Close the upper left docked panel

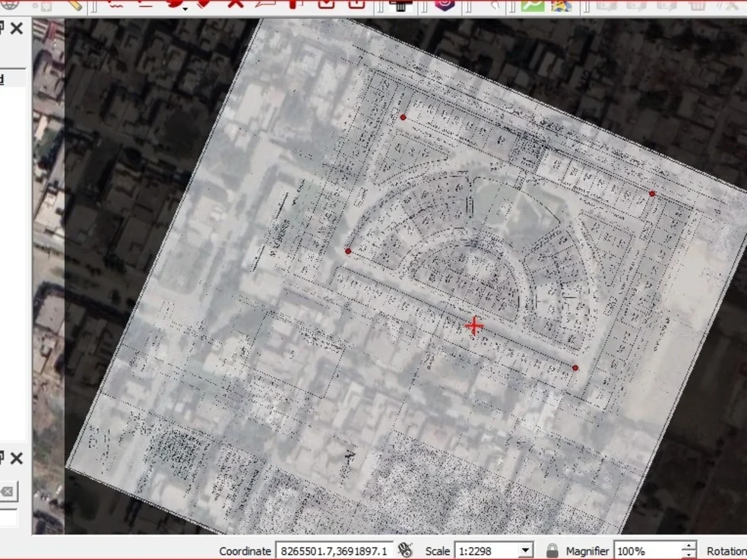coord(16,28)
